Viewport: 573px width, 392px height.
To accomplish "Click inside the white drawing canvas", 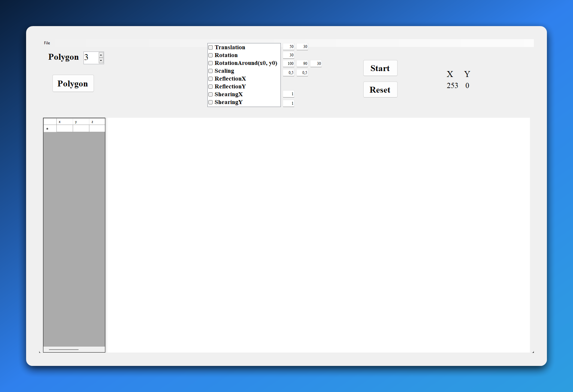I will [x=319, y=235].
